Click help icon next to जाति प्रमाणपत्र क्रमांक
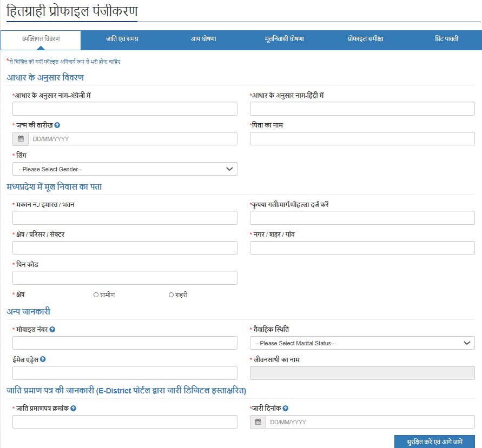This screenshot has height=448, width=482. [73, 409]
